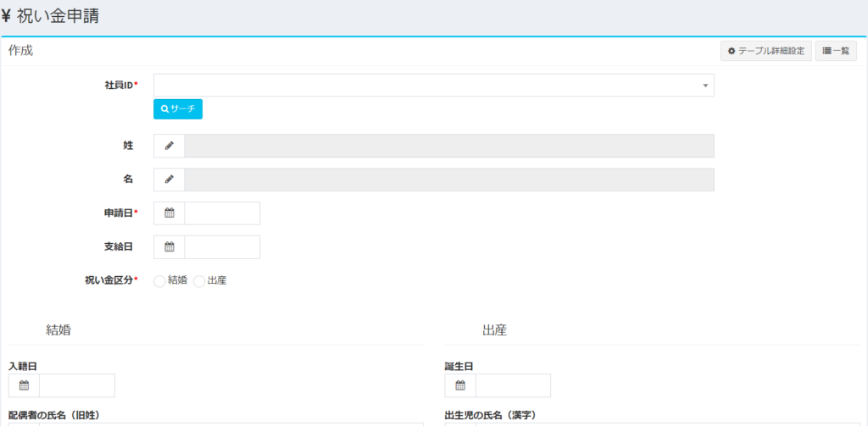The height and width of the screenshot is (426, 868).
Task: Expand the 社員ID dropdown arrow
Action: (x=705, y=86)
